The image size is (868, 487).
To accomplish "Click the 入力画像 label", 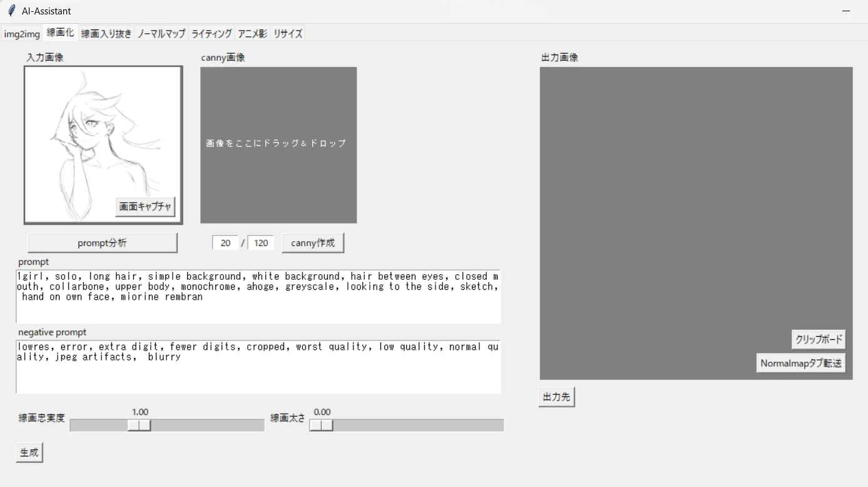I will pyautogui.click(x=45, y=57).
